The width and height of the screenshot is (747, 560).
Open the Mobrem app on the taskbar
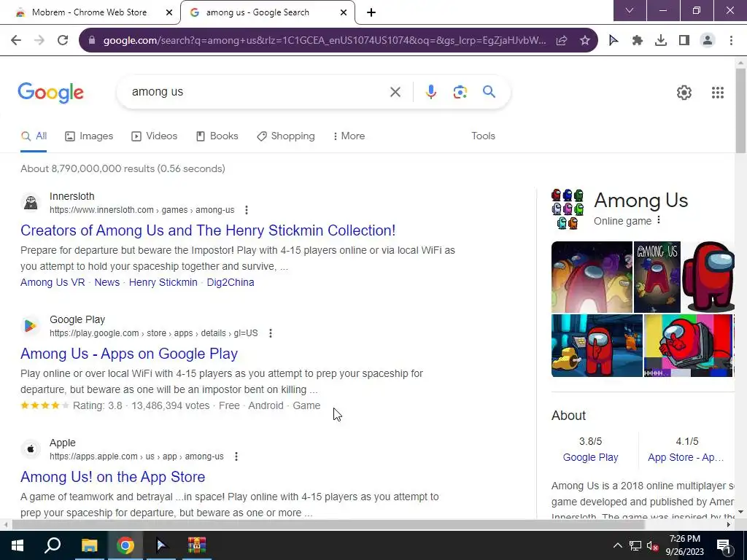coord(161,545)
